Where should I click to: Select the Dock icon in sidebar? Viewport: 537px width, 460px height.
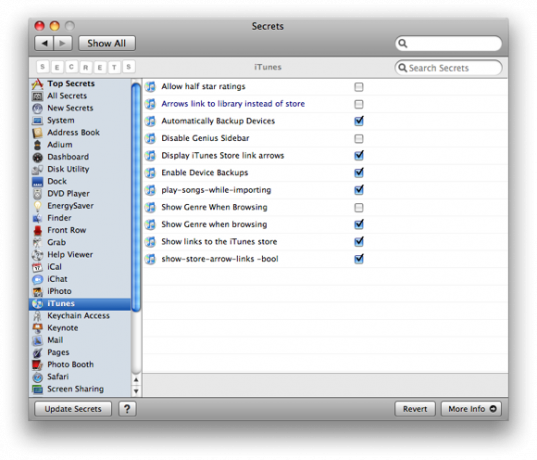[x=37, y=182]
